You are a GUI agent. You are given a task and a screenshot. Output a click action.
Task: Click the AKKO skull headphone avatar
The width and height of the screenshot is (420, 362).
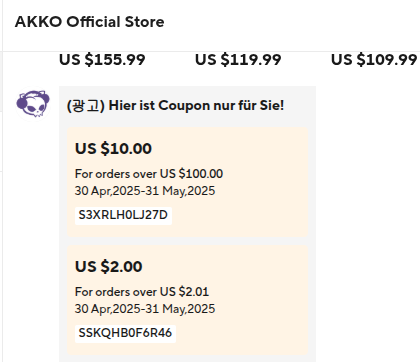[x=33, y=104]
